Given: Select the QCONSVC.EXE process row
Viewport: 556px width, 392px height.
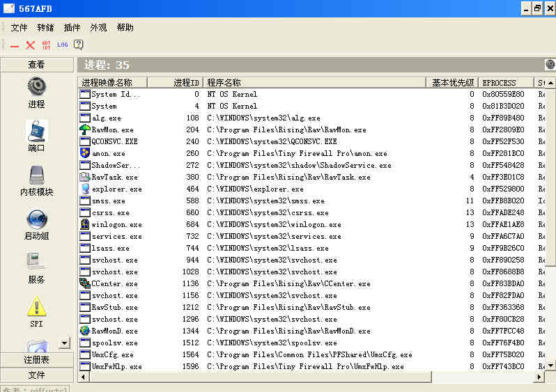Looking at the screenshot, I should (311, 141).
